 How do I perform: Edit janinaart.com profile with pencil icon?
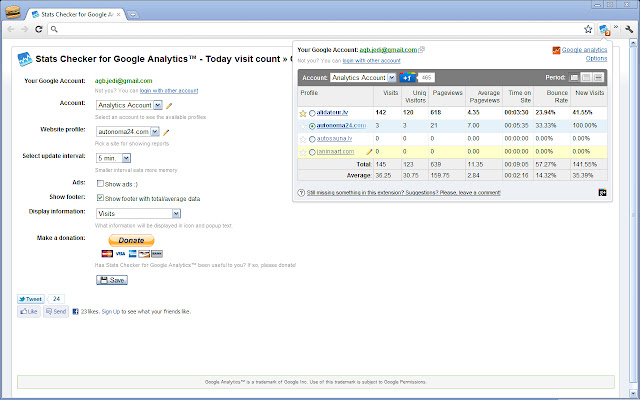369,152
